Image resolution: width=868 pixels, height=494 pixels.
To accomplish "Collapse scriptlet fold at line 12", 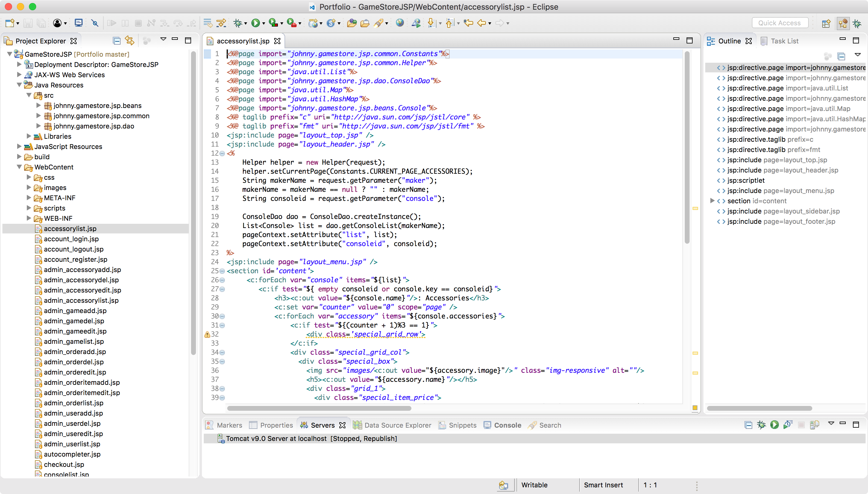I will (x=222, y=153).
